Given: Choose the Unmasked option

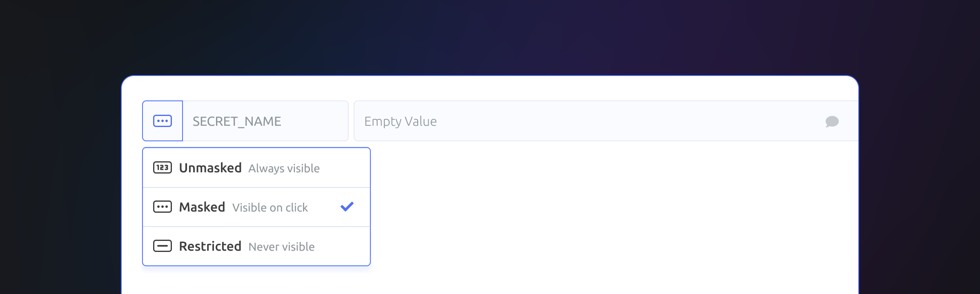Looking at the screenshot, I should pos(256,168).
